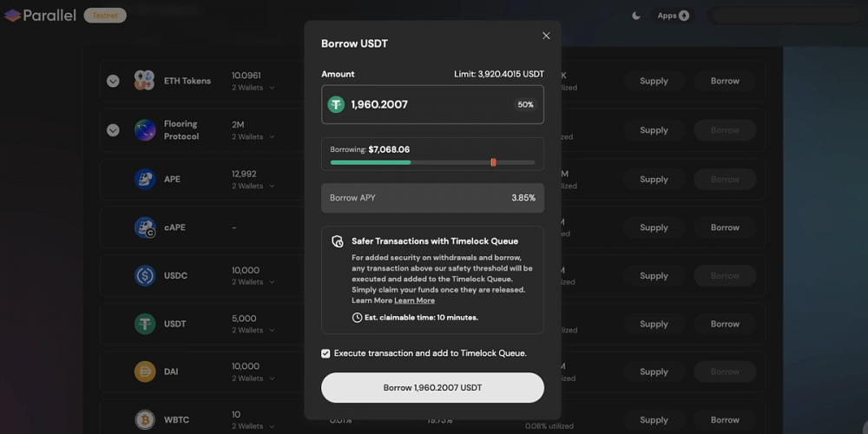Expand the ETH Tokens row chevron
Screen dimensions: 868x434
tap(113, 82)
